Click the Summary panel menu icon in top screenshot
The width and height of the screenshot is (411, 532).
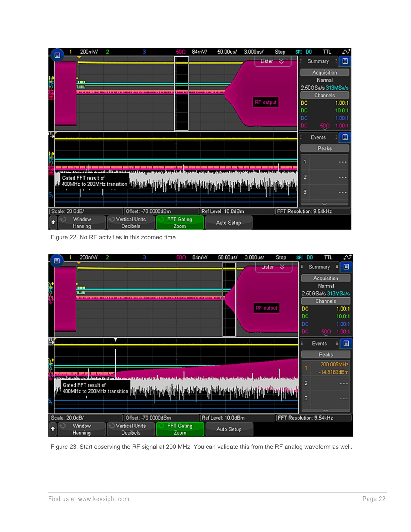345,61
